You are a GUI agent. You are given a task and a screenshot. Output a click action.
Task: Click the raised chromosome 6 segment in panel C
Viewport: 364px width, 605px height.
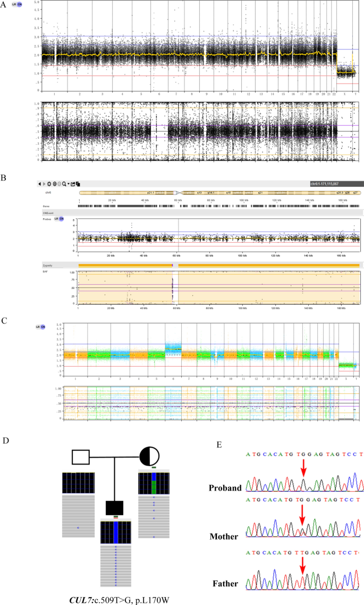coord(173,349)
